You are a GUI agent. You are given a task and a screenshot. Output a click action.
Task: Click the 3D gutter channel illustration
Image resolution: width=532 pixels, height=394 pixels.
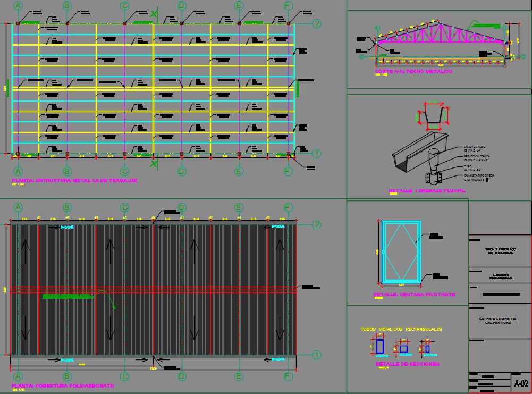tap(420, 152)
